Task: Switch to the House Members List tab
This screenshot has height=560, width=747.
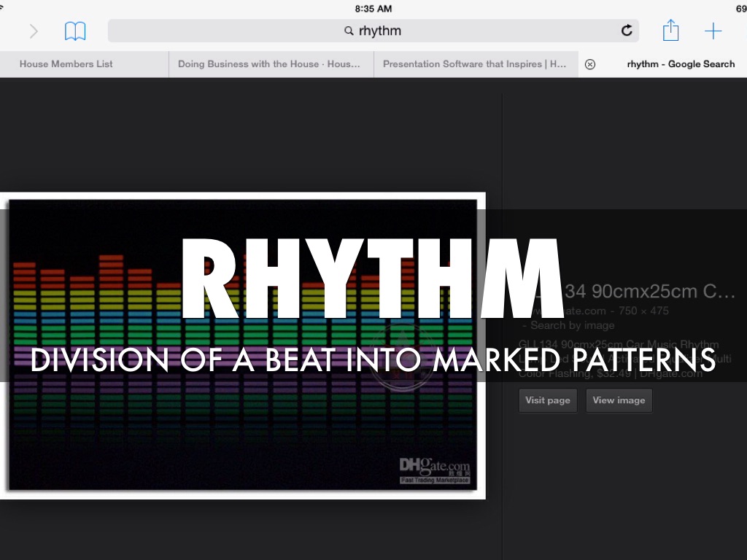Action: pyautogui.click(x=66, y=64)
